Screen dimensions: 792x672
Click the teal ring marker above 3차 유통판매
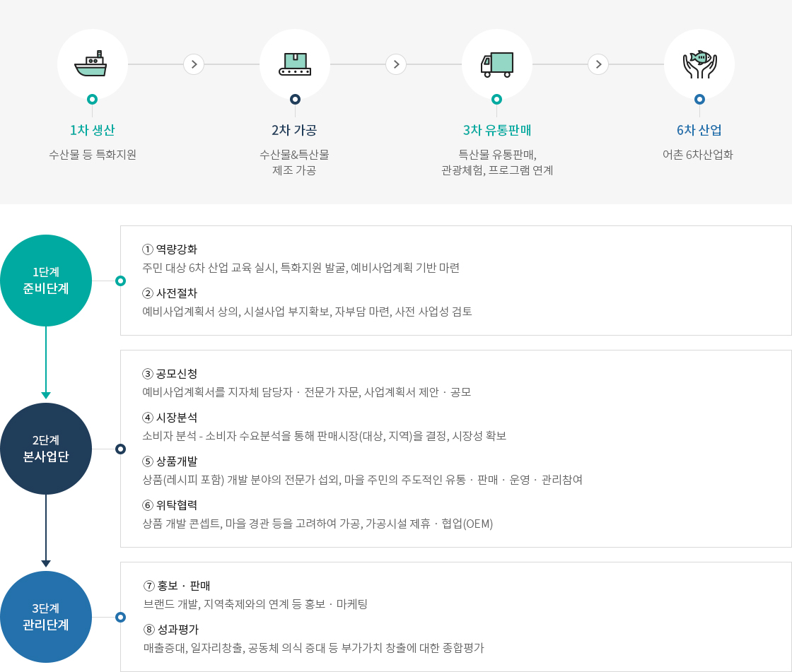point(497,99)
